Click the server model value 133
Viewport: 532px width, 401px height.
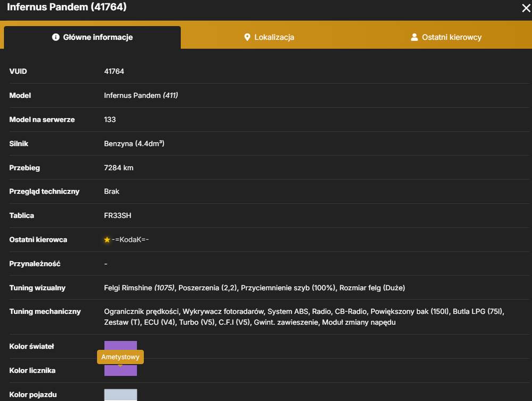pyautogui.click(x=110, y=120)
